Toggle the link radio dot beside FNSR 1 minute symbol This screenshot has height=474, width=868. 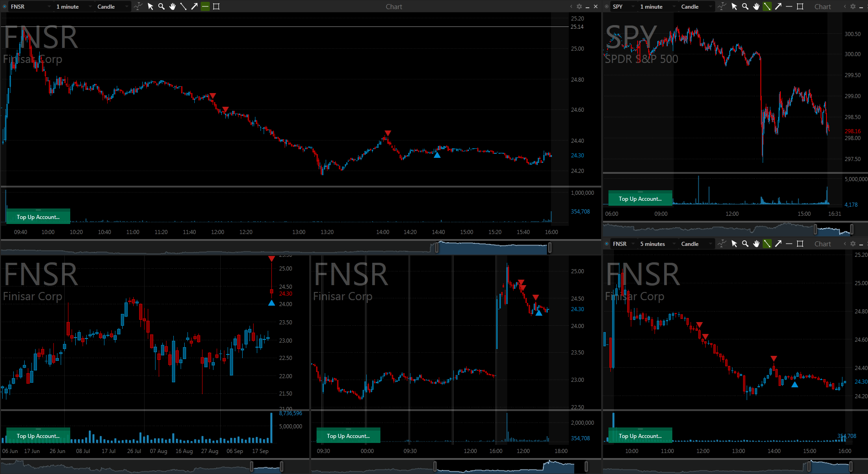pyautogui.click(x=5, y=6)
